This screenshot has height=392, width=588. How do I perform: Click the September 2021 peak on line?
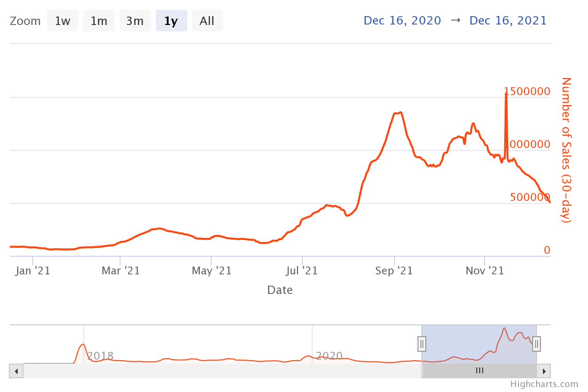(x=400, y=113)
